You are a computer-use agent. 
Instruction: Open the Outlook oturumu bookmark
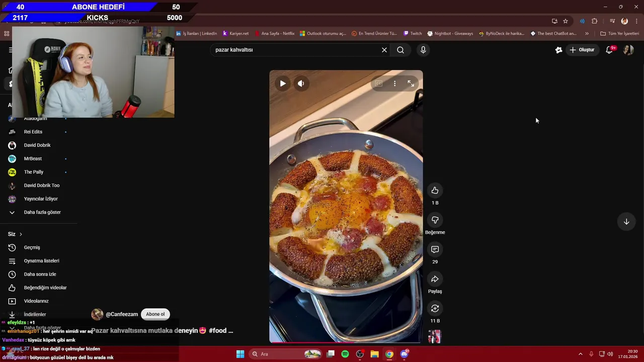coord(323,34)
